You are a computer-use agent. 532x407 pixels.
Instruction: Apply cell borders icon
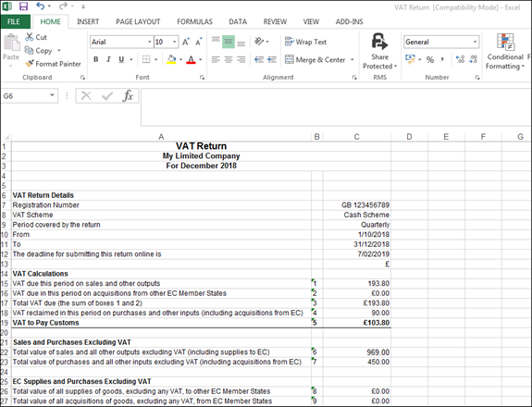pos(146,60)
